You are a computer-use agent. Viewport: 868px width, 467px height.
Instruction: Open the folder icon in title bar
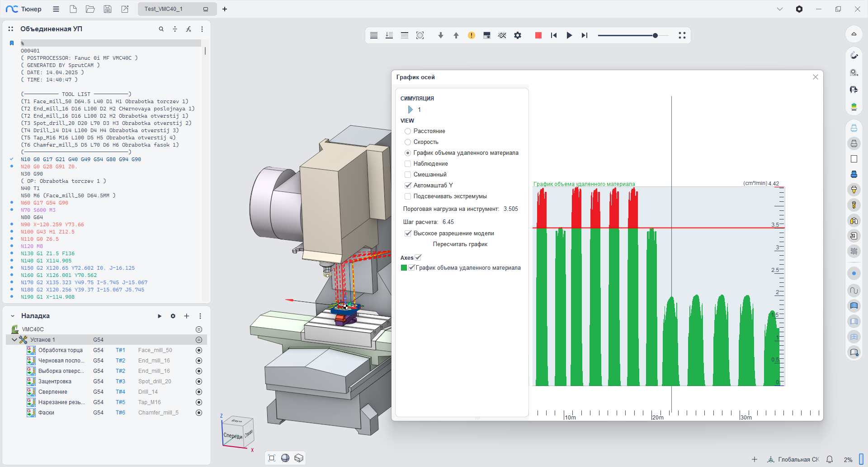[90, 9]
